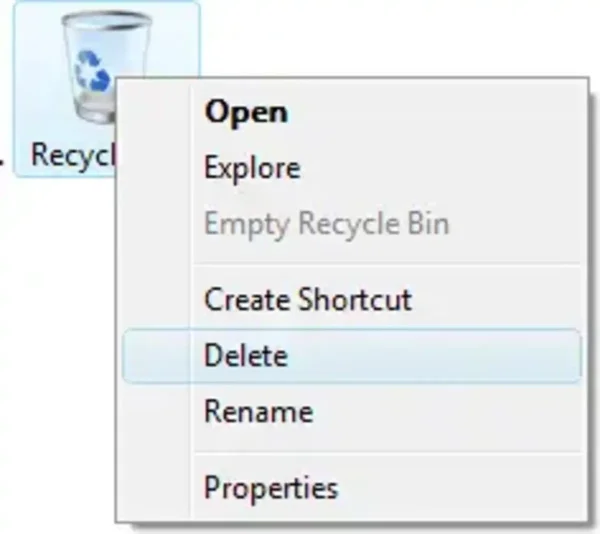This screenshot has width=600, height=534.
Task: Pick the Explore command below Open
Action: click(252, 167)
